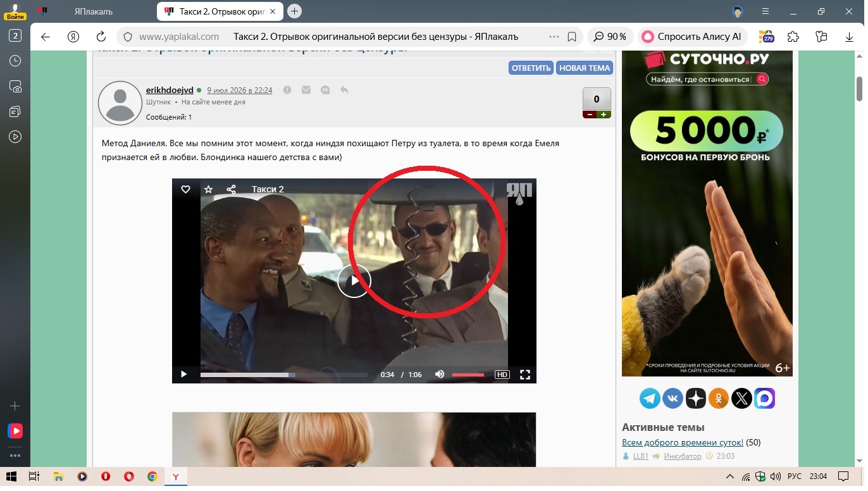Upvote the post with the plus button
The image size is (868, 491).
pos(604,115)
